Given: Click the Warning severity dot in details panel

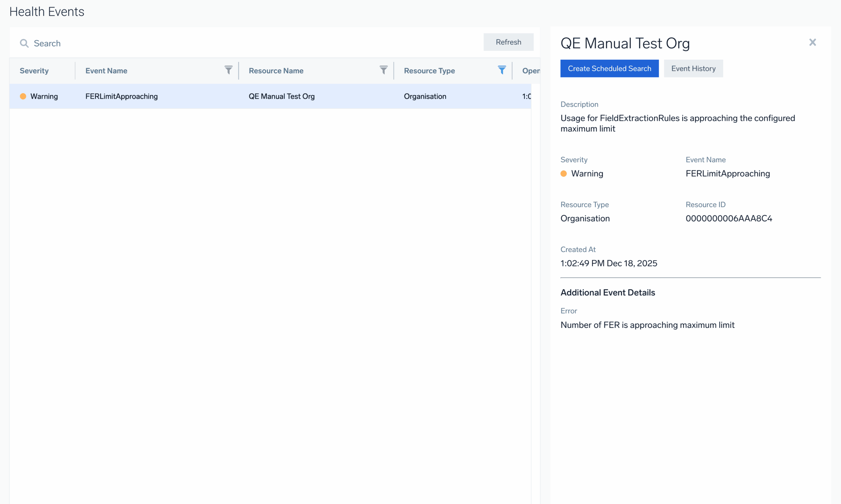Looking at the screenshot, I should (564, 174).
